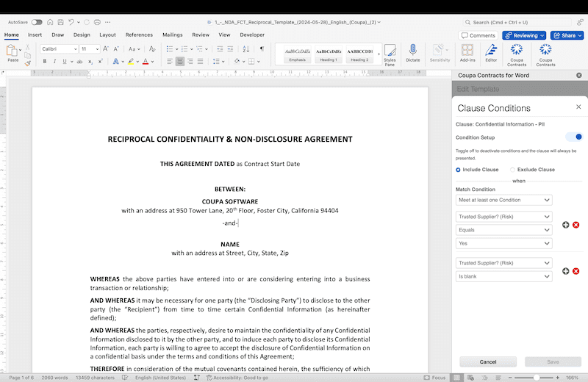
Task: Click the Numbering list icon
Action: coord(184,48)
